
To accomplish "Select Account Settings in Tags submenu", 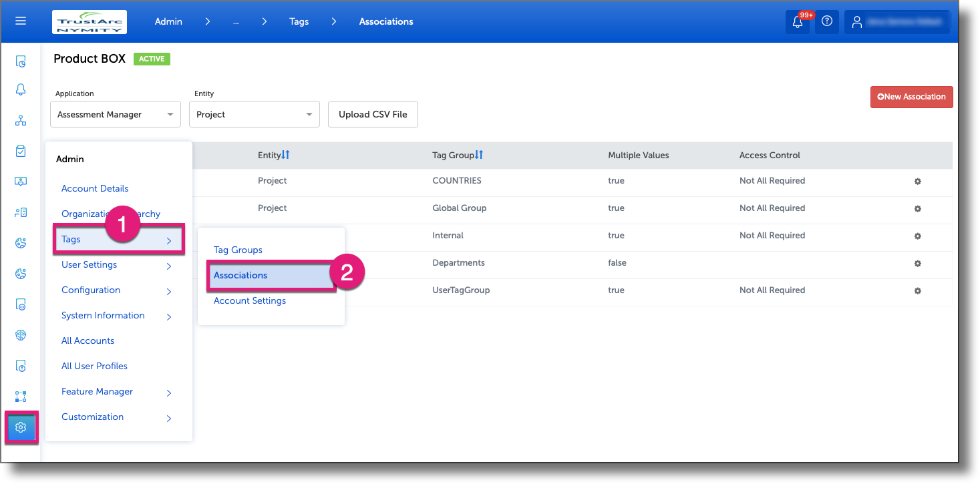I will pyautogui.click(x=250, y=300).
